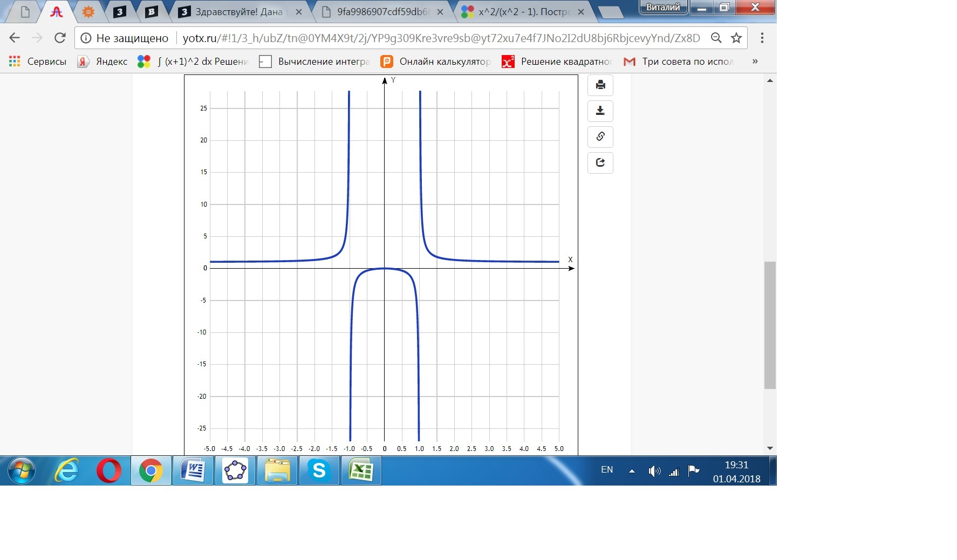
Task: Reload the current page
Action: 60,38
